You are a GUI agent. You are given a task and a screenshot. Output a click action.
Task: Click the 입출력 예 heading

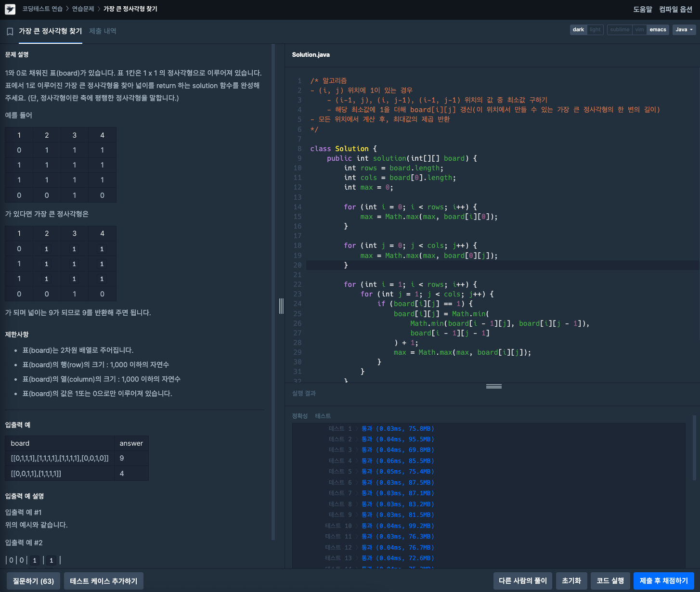[18, 425]
